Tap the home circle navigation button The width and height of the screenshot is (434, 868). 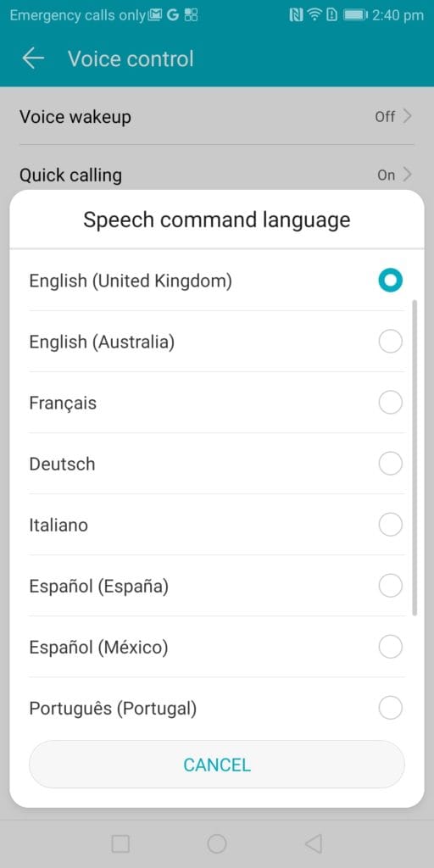tap(216, 843)
